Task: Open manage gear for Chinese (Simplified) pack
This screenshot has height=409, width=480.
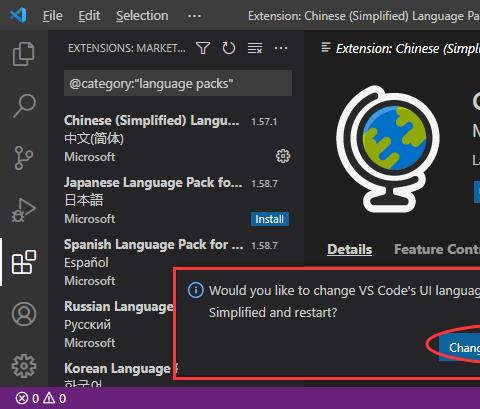Action: click(x=283, y=156)
